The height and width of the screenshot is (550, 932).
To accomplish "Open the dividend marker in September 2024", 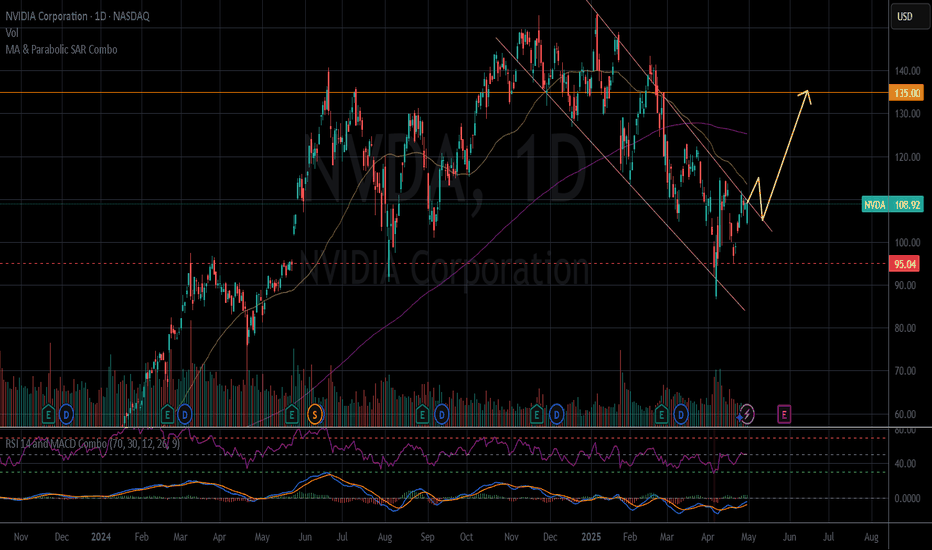I will pyautogui.click(x=441, y=414).
